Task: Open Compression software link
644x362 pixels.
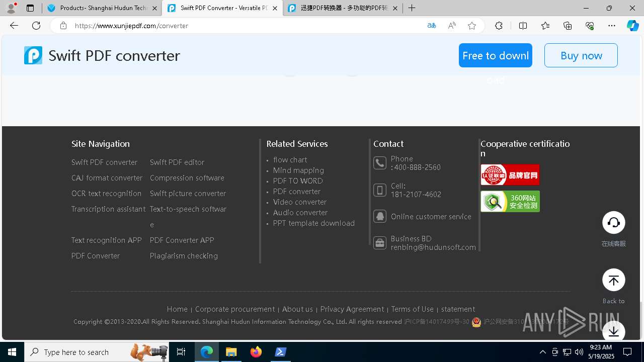Action: tap(187, 178)
